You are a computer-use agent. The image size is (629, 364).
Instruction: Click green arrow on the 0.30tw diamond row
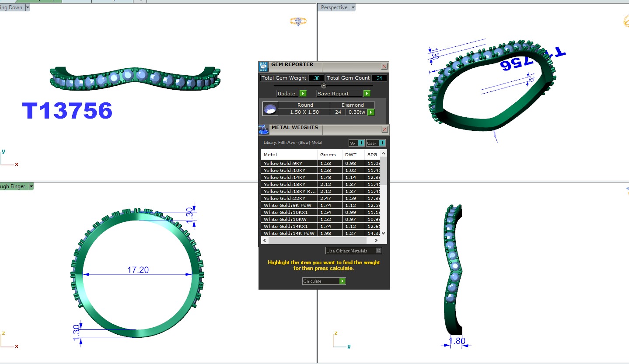tap(371, 112)
